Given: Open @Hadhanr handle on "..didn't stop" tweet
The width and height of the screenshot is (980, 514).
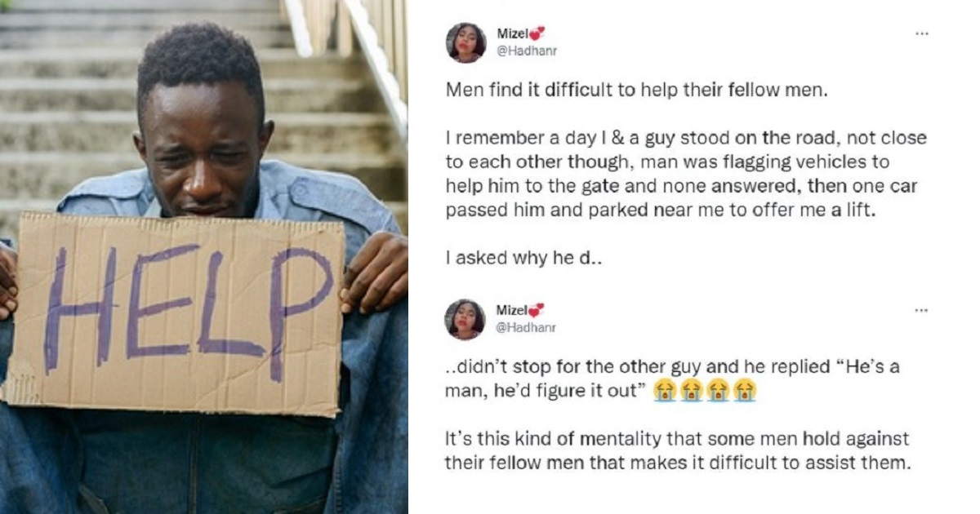Looking at the screenshot, I should click(527, 327).
